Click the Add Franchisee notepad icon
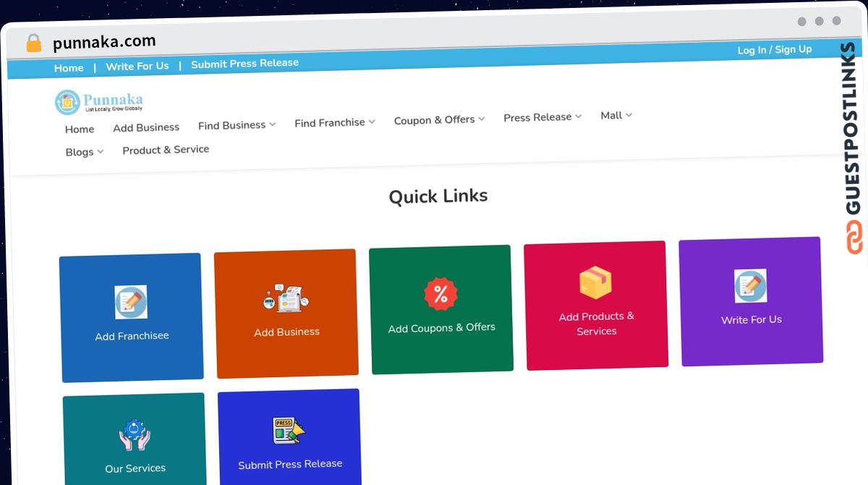The width and height of the screenshot is (868, 485). [131, 302]
